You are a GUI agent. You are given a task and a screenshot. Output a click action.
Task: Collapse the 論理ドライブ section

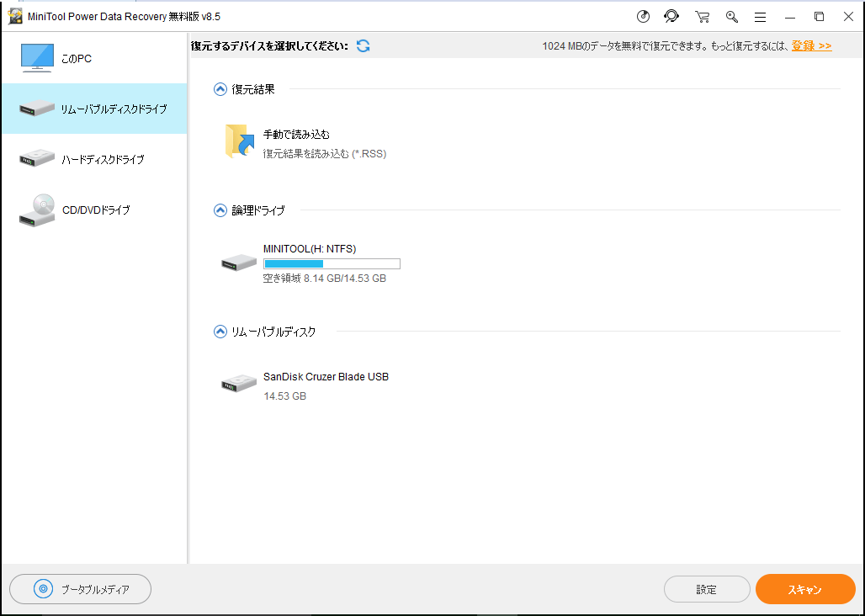(220, 210)
